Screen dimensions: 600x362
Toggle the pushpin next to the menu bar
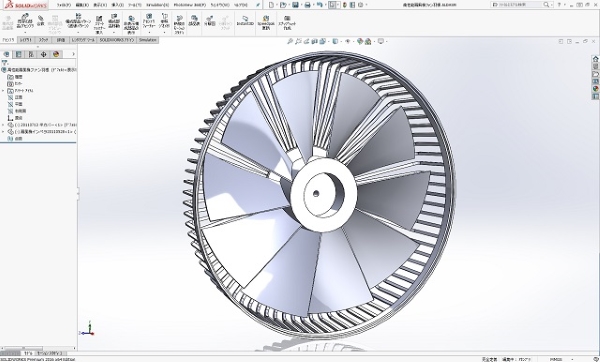(x=258, y=5)
